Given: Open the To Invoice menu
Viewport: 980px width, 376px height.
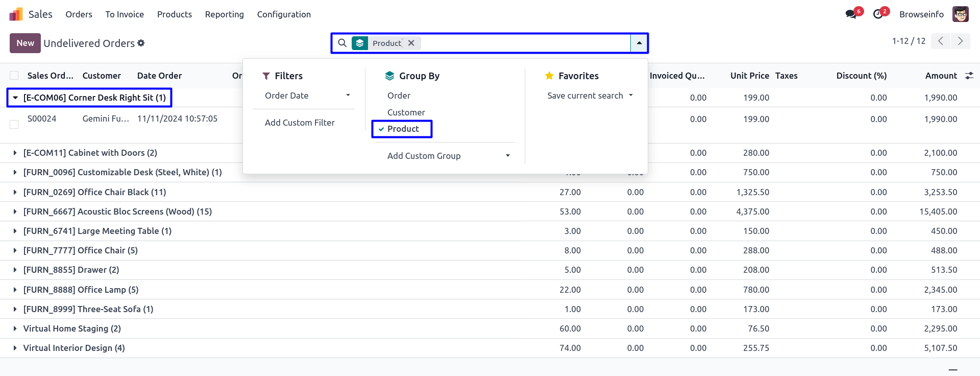Looking at the screenshot, I should pyautogui.click(x=125, y=14).
